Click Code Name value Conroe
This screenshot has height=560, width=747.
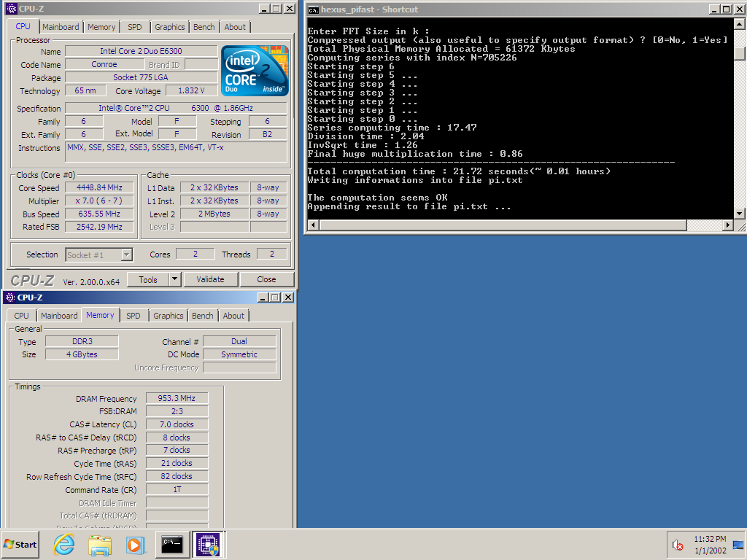coord(104,64)
